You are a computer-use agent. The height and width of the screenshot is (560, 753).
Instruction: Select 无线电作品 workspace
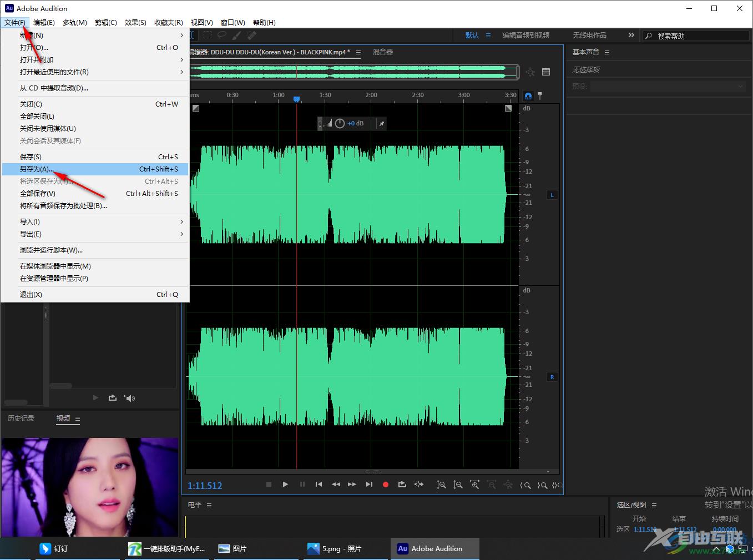click(590, 35)
